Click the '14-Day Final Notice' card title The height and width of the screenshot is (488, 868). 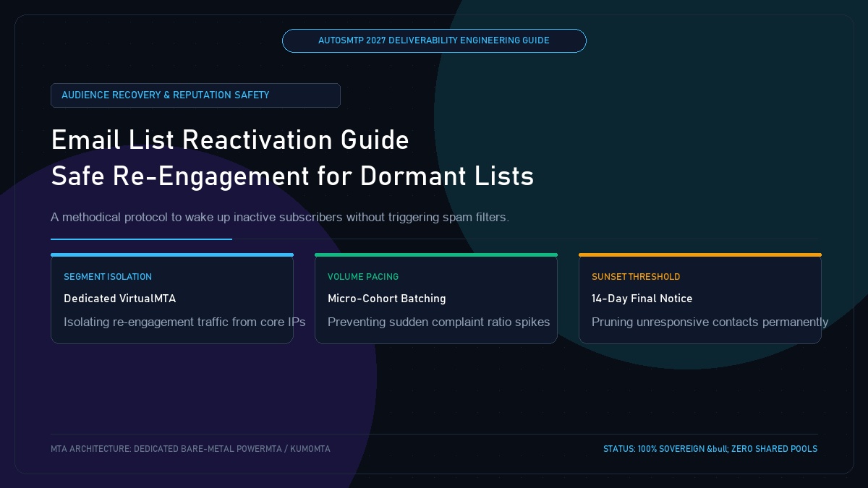click(x=642, y=299)
